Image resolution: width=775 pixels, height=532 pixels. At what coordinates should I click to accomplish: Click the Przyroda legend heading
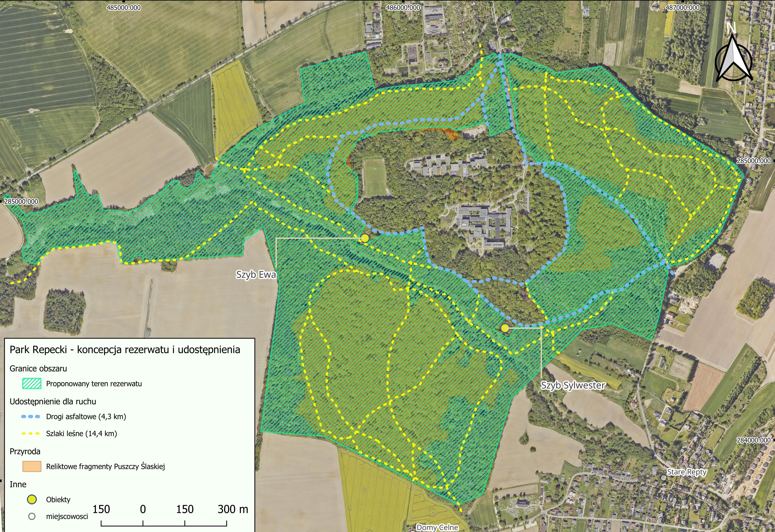click(x=25, y=451)
